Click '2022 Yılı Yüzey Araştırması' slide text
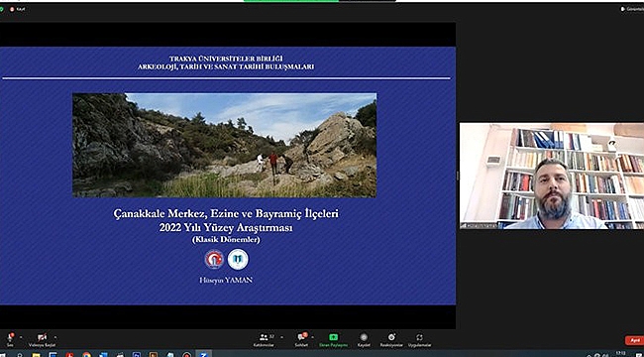The height and width of the screenshot is (357, 644). tap(226, 228)
